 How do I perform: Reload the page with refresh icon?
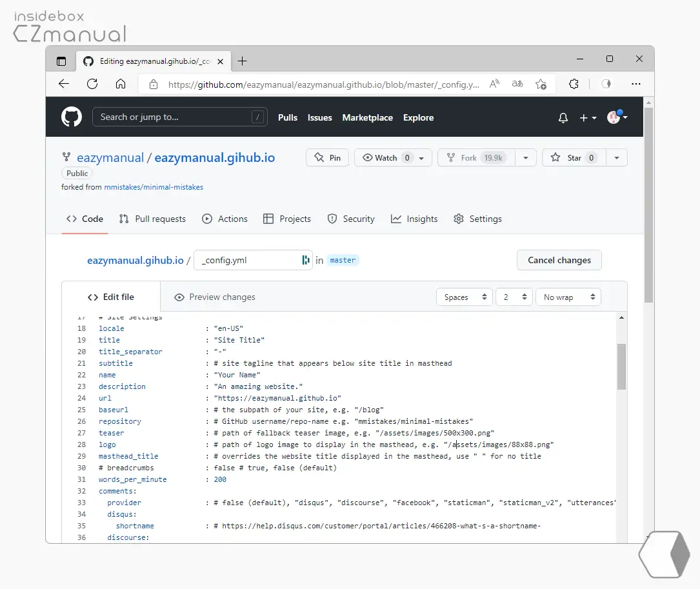coord(92,83)
